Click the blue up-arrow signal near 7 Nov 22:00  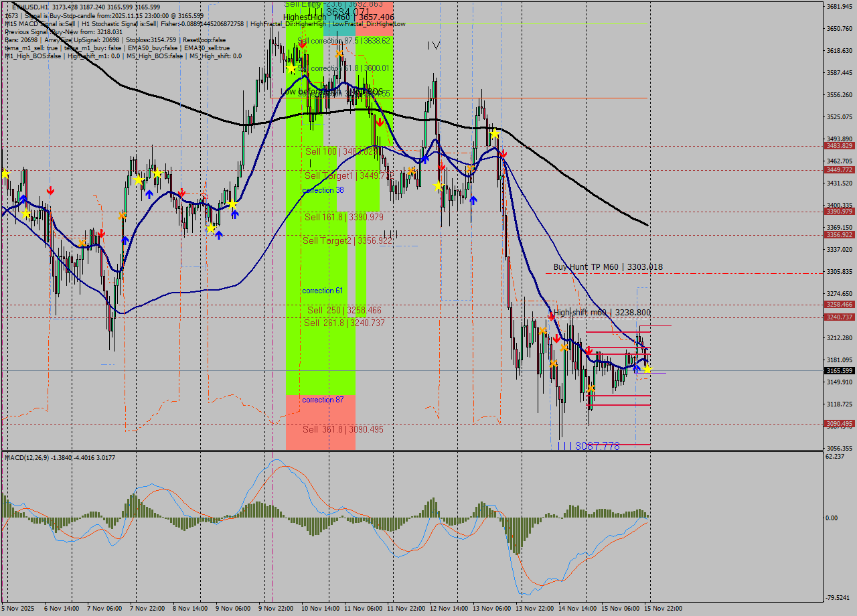click(149, 194)
